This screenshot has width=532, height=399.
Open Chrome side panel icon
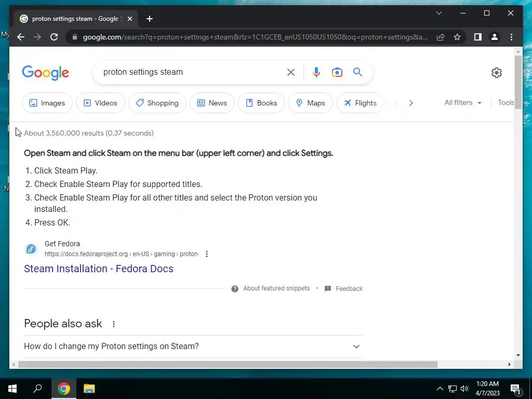click(x=478, y=37)
